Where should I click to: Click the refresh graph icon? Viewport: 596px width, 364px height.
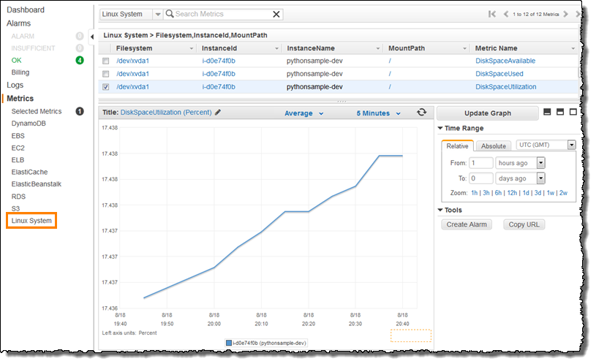click(421, 113)
